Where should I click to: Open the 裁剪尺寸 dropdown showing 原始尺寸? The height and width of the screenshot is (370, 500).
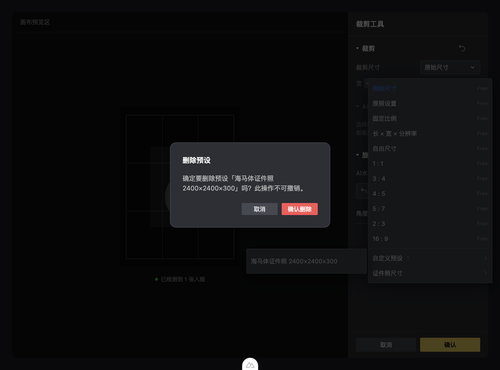[450, 67]
